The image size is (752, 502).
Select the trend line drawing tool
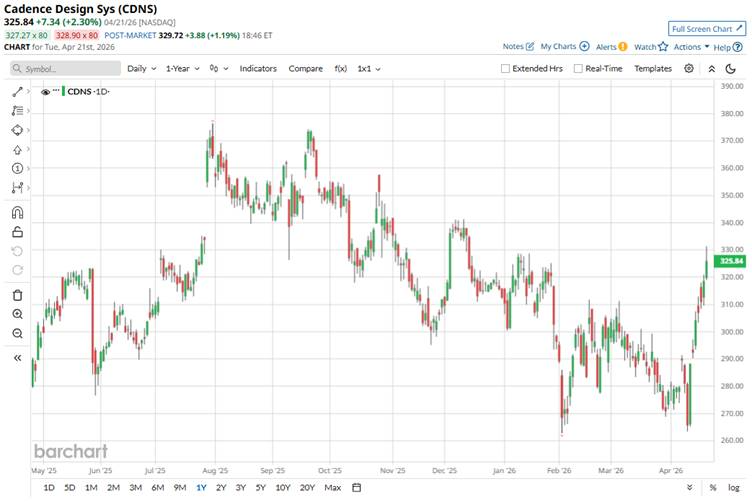[17, 92]
